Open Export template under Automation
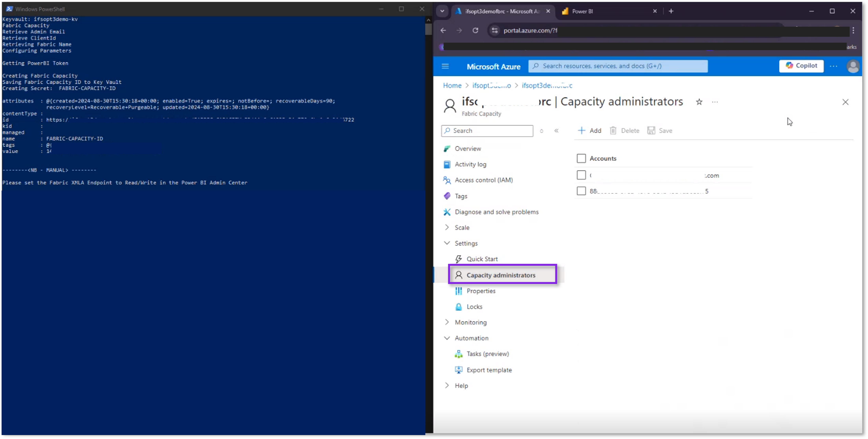Screen dimensions: 868x439 [489, 370]
